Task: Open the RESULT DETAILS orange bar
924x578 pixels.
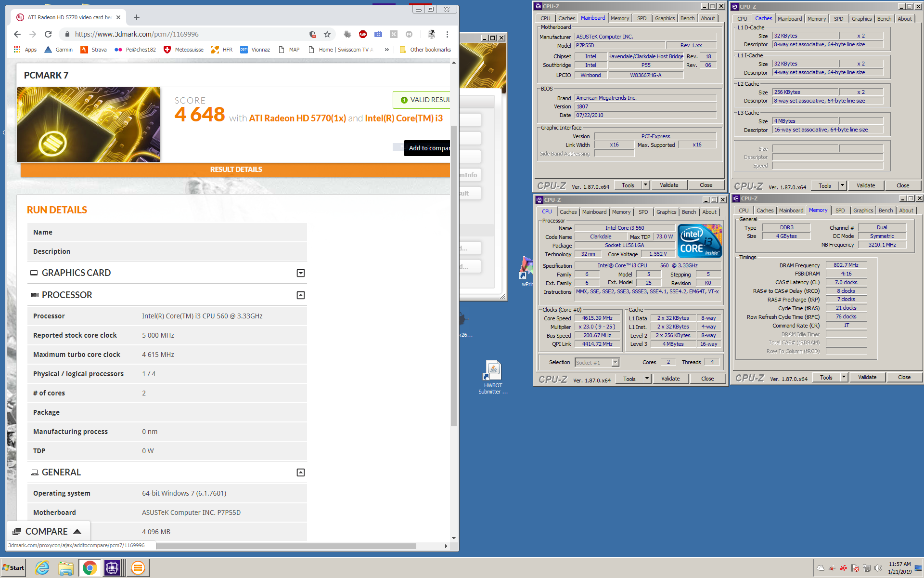Action: tap(235, 170)
